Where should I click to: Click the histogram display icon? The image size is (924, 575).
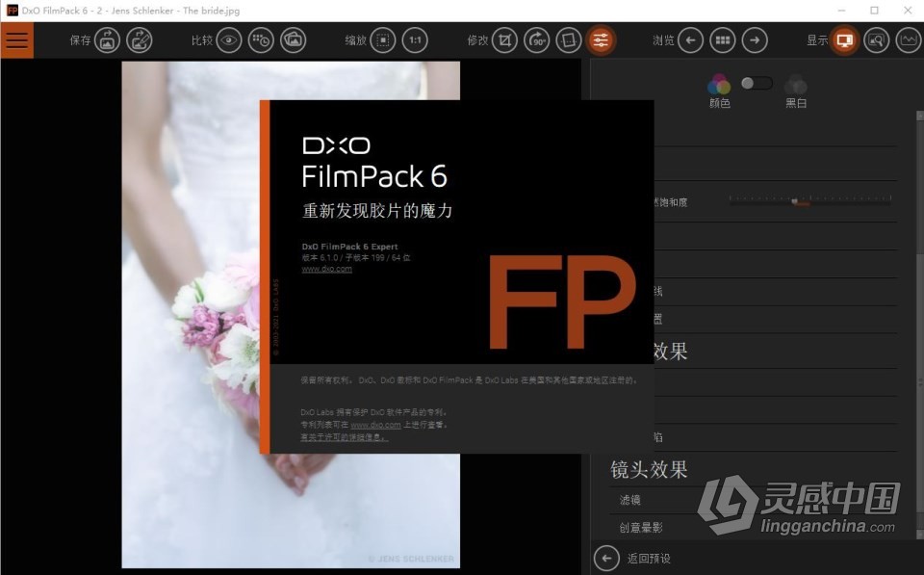click(909, 40)
